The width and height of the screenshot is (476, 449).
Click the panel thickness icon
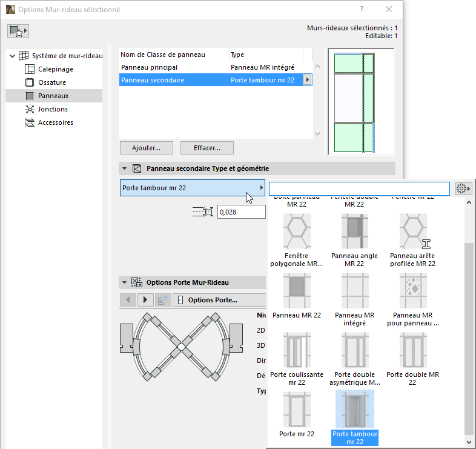pos(203,211)
